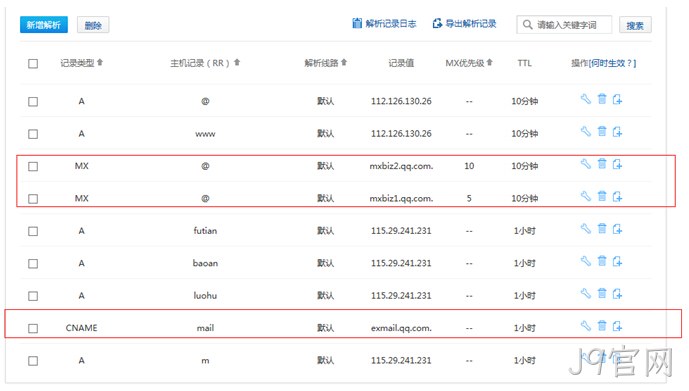Tick the select-all checkbox in table header

point(33,64)
